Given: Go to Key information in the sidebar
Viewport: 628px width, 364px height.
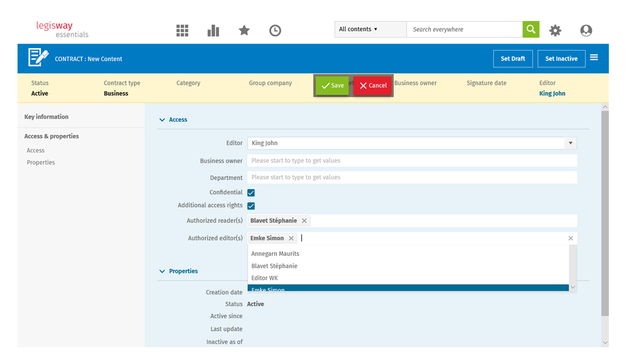Looking at the screenshot, I should click(x=46, y=117).
